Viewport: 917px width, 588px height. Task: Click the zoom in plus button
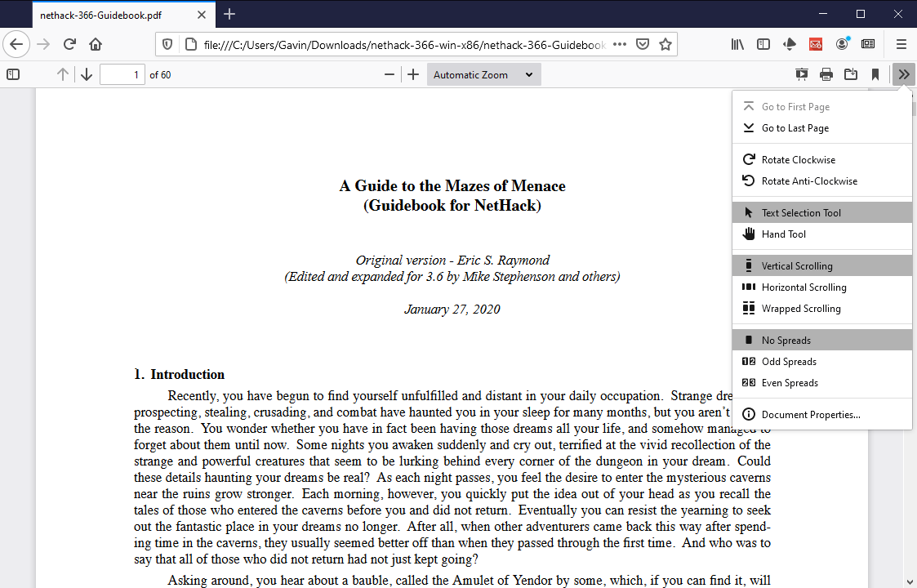click(x=413, y=74)
